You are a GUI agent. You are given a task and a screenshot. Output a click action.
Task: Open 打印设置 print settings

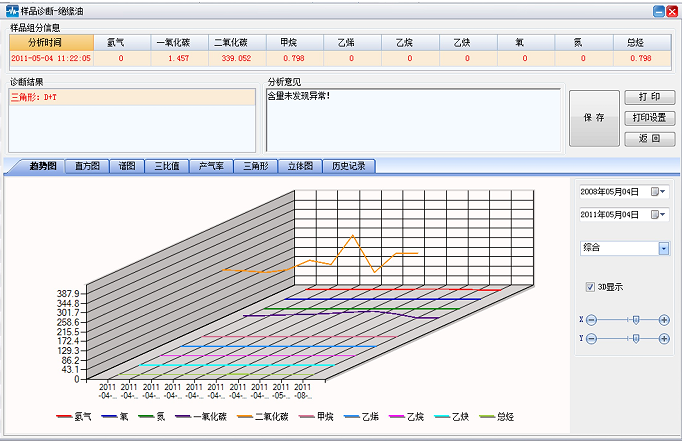coord(649,118)
